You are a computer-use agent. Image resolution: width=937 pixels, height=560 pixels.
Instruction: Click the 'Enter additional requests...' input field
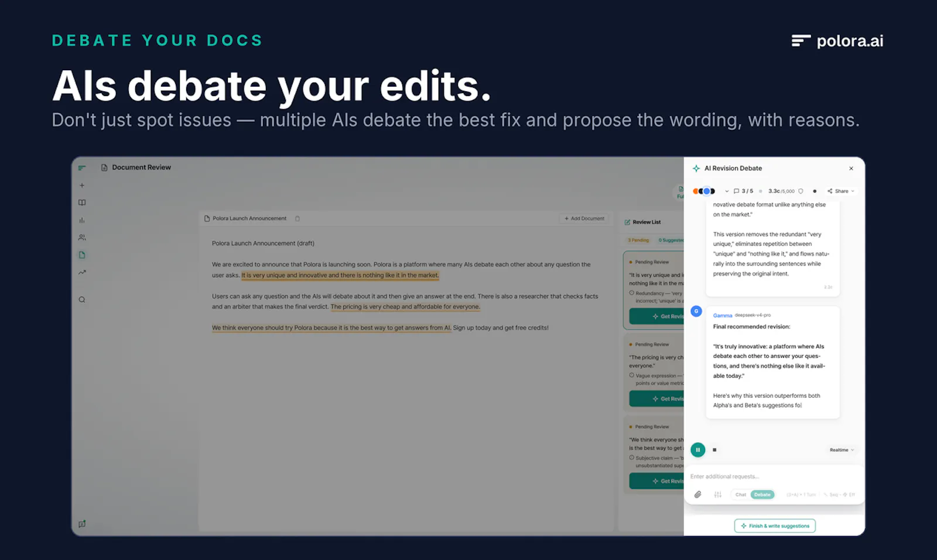pyautogui.click(x=773, y=477)
